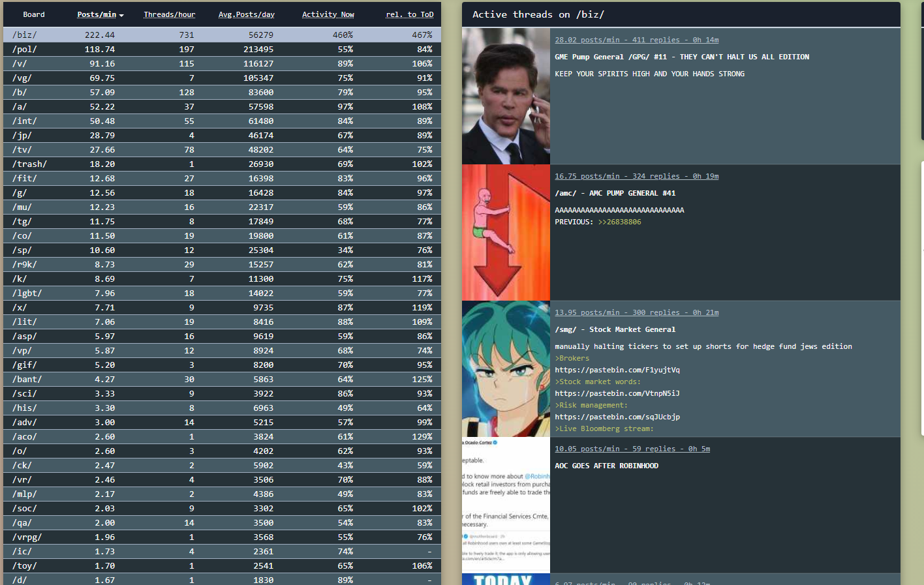Select the /lit/ board row
The image size is (924, 585).
coord(222,322)
